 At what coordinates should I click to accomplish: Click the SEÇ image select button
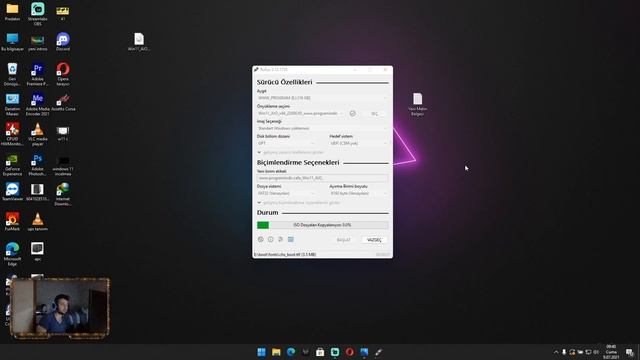(374, 113)
